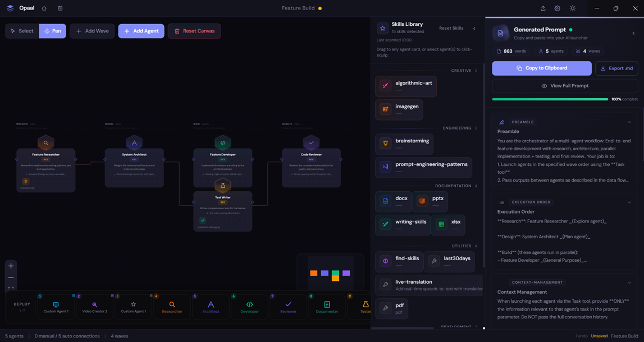Open View Full Prompt
The height and width of the screenshot is (342, 644).
tap(565, 86)
